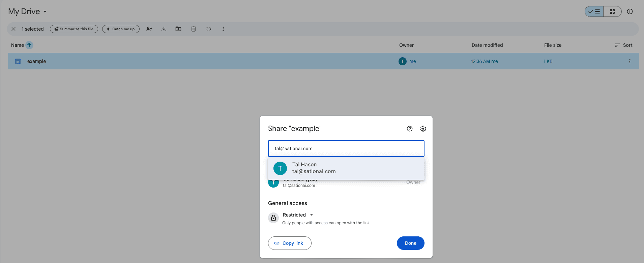
Task: Open share dialog settings gear
Action: 423,129
